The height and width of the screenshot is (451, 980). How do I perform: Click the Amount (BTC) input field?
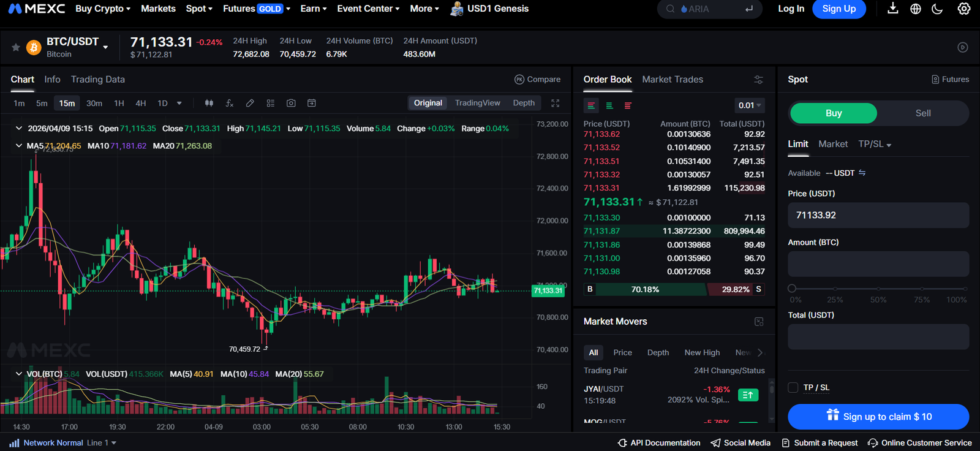coord(878,264)
